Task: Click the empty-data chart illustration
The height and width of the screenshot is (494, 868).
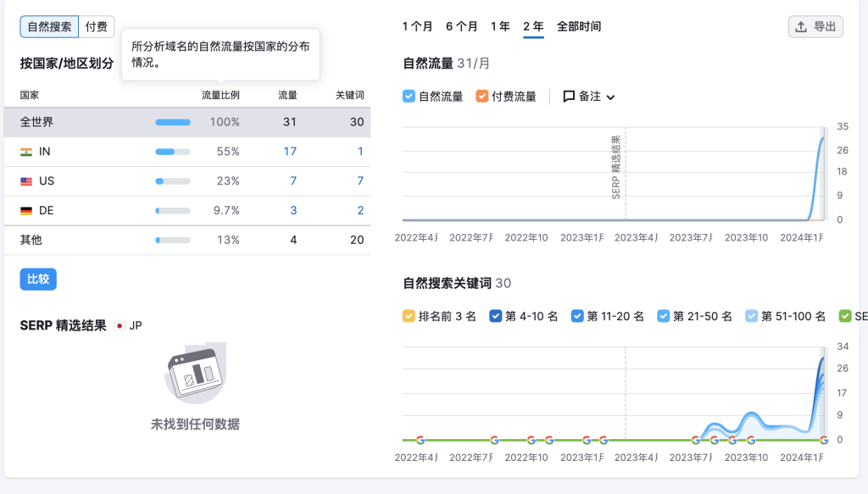Action: (x=195, y=373)
